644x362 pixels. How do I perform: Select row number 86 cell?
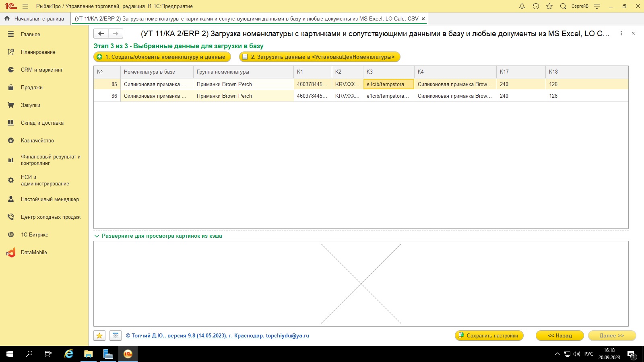tap(107, 96)
